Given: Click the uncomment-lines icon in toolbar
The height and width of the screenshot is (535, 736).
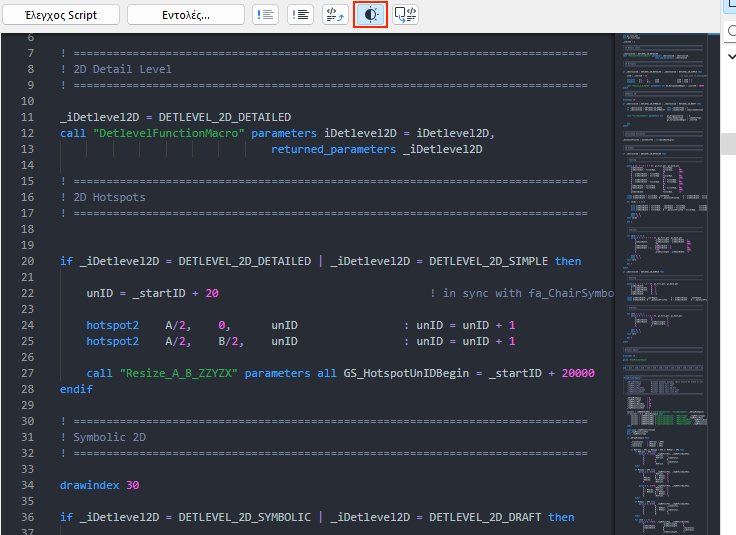Looking at the screenshot, I should (300, 15).
